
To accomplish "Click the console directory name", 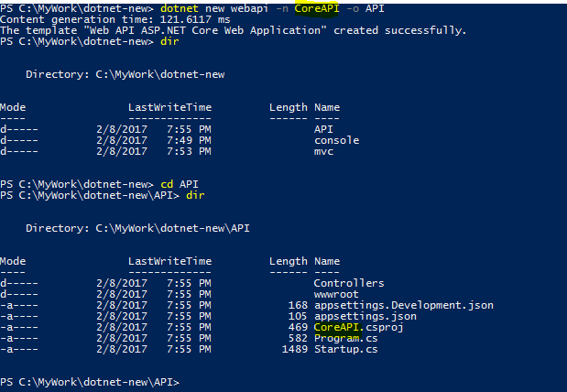I will [x=335, y=140].
